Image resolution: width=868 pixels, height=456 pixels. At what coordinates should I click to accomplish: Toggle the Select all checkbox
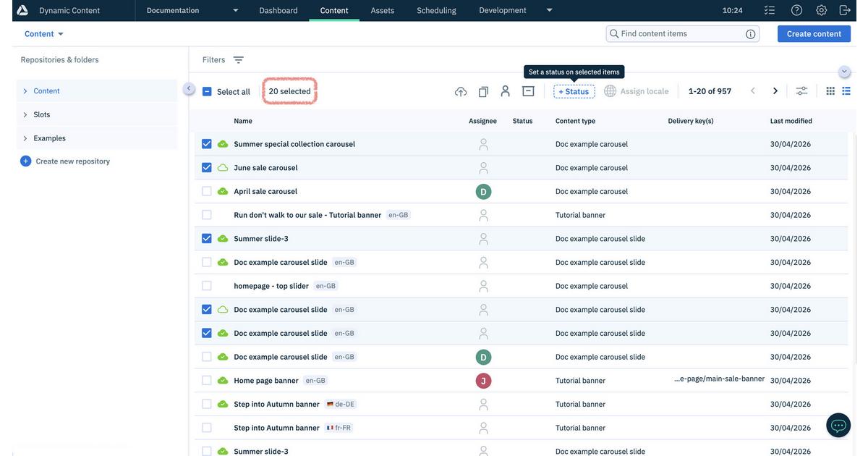[x=207, y=92]
